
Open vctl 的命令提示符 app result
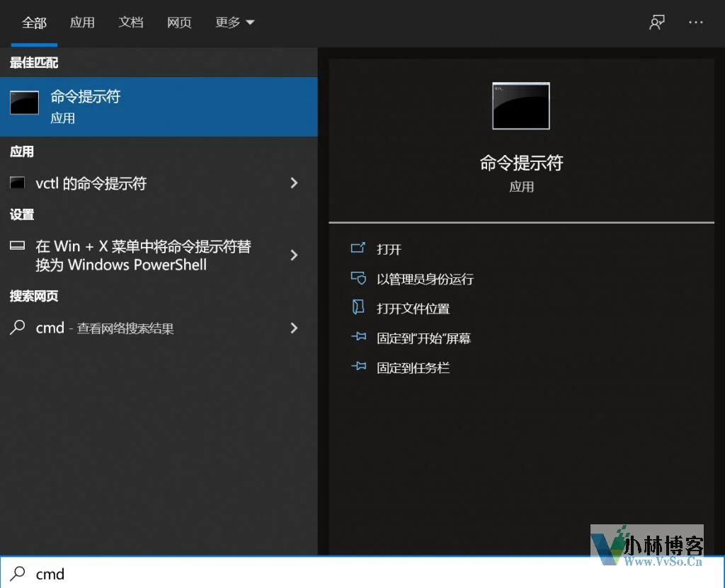click(159, 183)
